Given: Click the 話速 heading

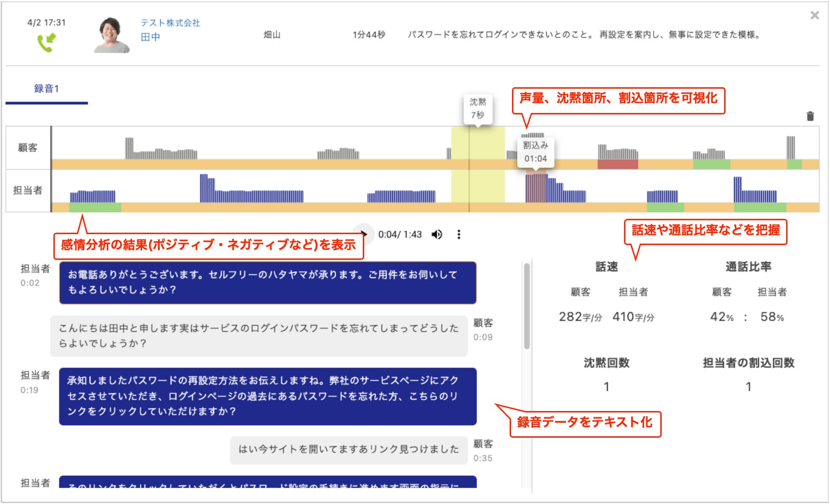Looking at the screenshot, I should point(607,267).
